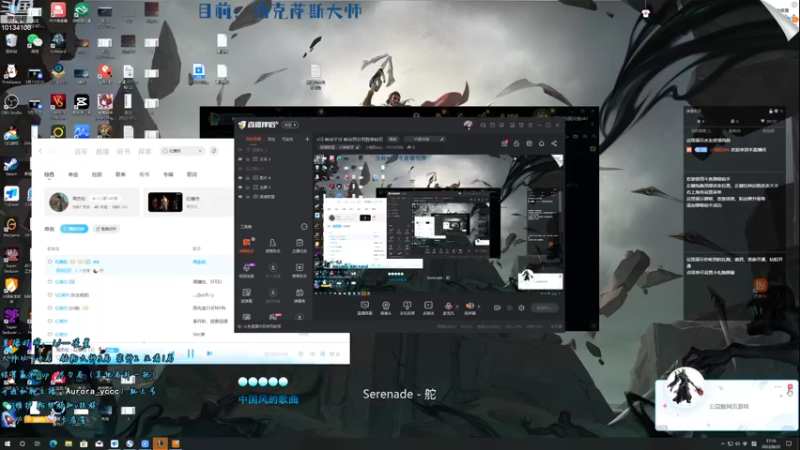The image size is (800, 450).
Task: Open the 周杰伦 artist card
Action: click(x=92, y=202)
